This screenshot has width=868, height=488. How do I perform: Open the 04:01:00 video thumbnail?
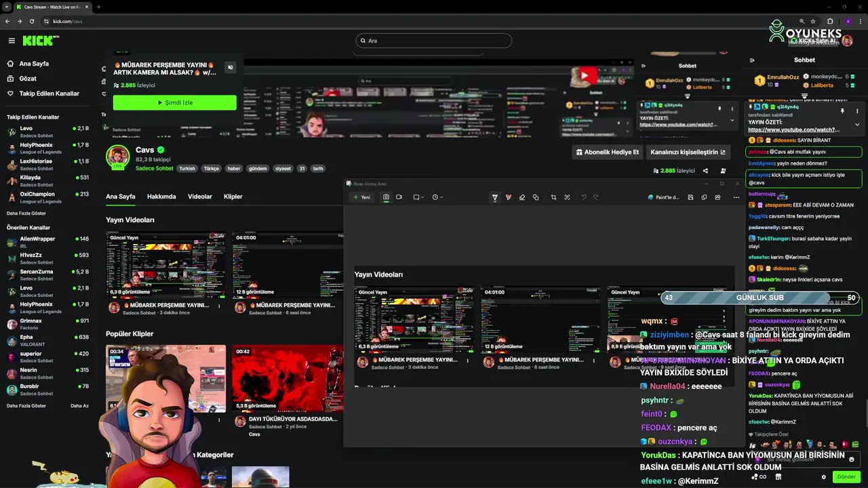288,265
